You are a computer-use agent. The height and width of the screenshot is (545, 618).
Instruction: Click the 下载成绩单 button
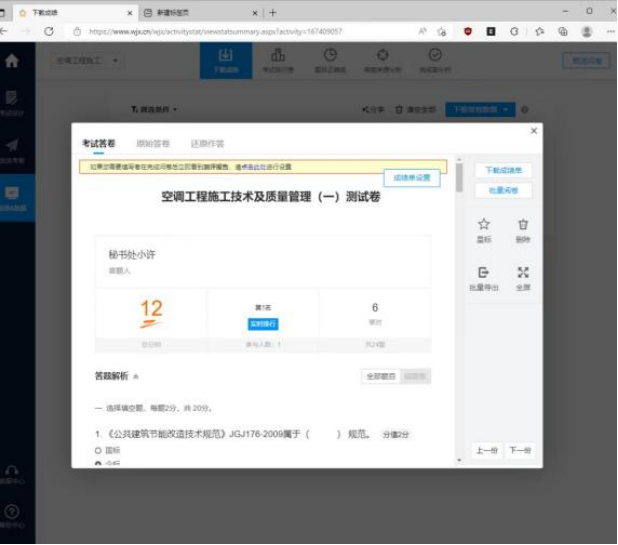pos(503,170)
